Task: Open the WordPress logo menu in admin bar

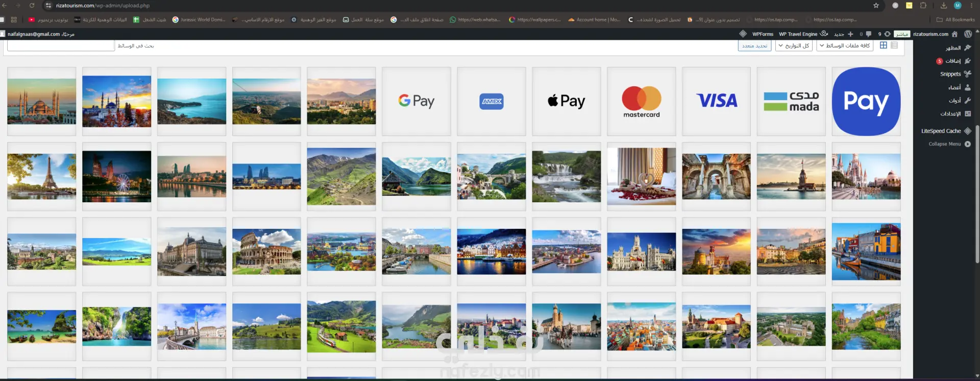Action: (968, 34)
